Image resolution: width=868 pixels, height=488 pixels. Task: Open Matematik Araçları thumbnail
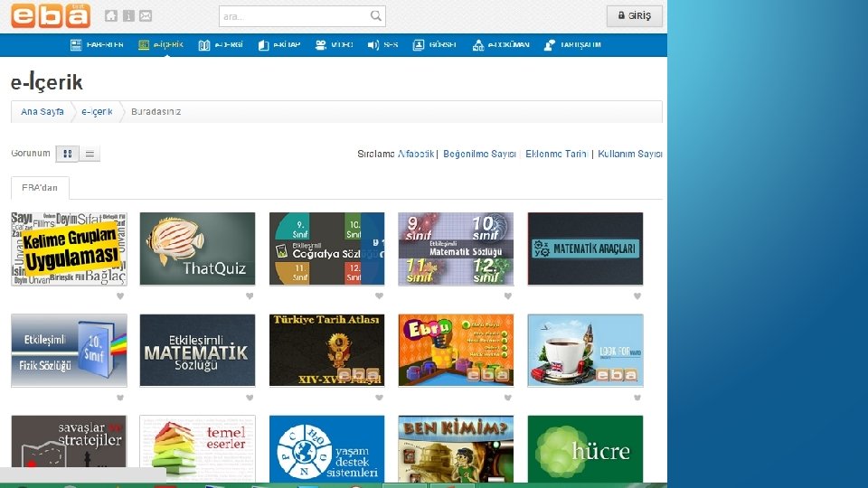coord(585,249)
